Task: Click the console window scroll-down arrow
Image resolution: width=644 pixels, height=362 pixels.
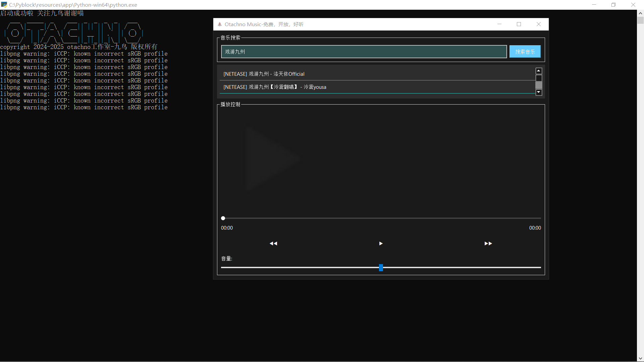Action: click(640, 358)
